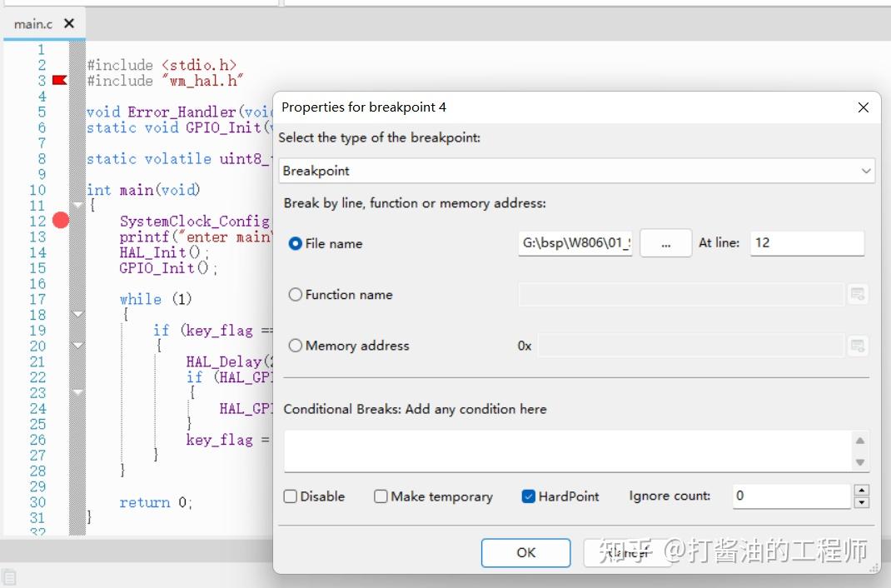Select the breakpoint marker beside line 3

[58, 80]
